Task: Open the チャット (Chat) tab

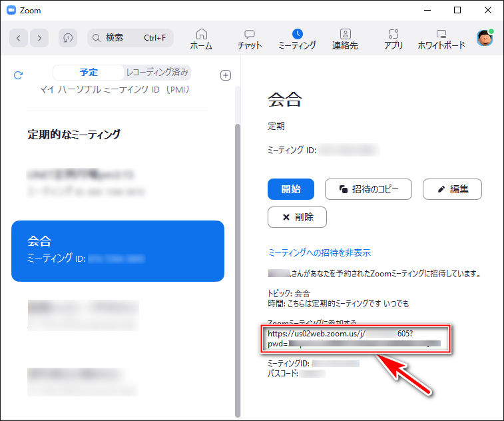Action: 250,39
